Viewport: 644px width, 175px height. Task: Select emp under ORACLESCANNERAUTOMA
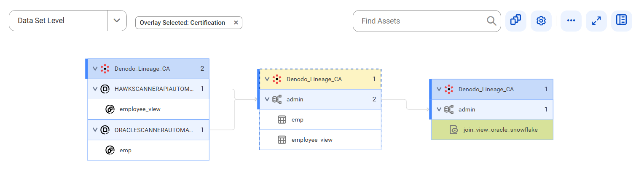(148, 150)
